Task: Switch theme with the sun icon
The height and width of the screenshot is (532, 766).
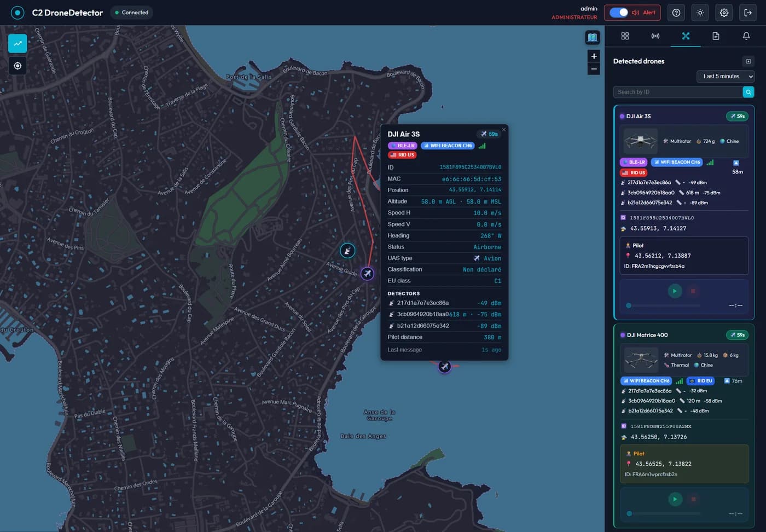Action: pyautogui.click(x=700, y=13)
